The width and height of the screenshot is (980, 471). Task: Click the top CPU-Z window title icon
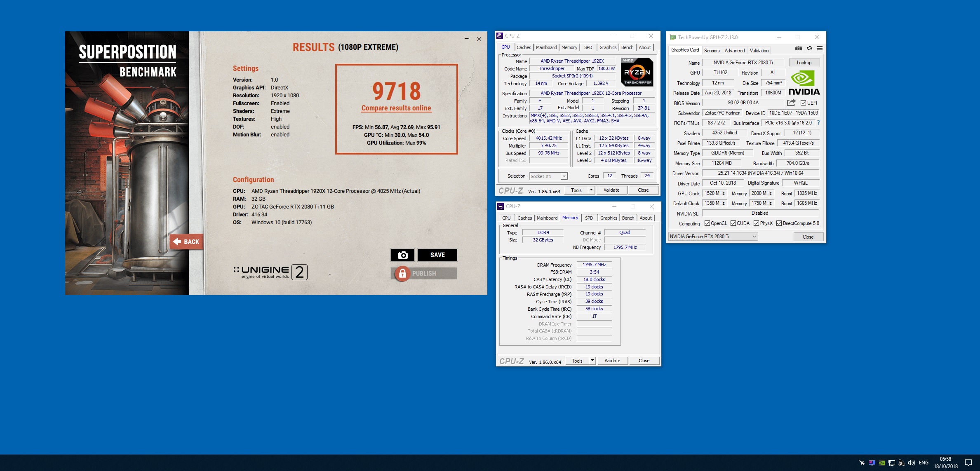500,36
